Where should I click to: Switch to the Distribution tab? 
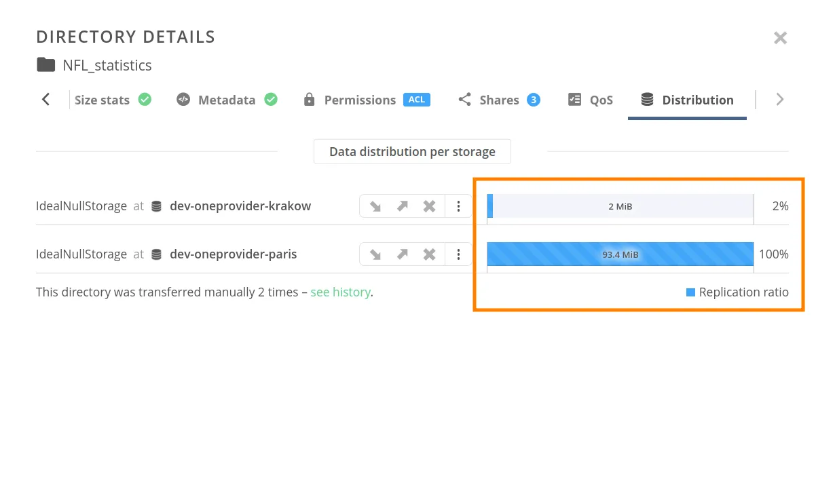tap(698, 100)
